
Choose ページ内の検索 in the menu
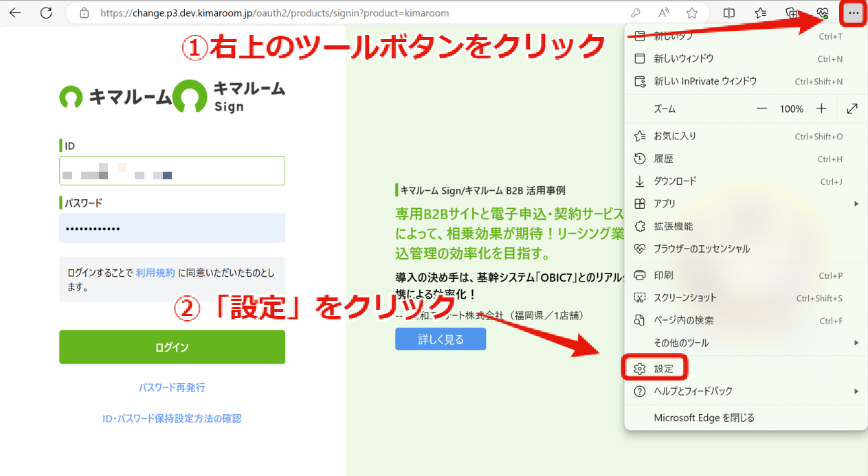[746, 321]
